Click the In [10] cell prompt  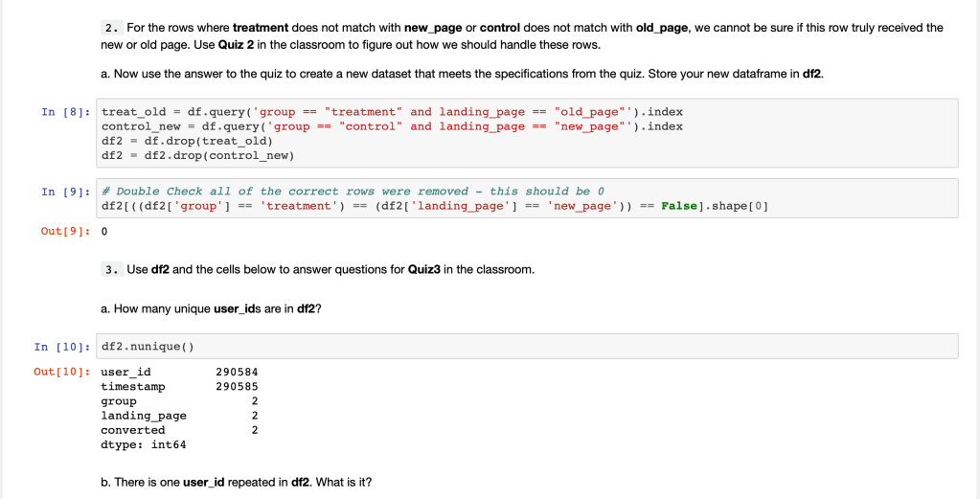point(62,347)
